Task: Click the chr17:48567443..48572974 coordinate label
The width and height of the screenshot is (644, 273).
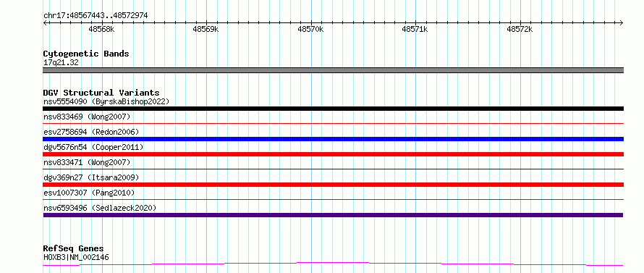Action: tap(96, 16)
